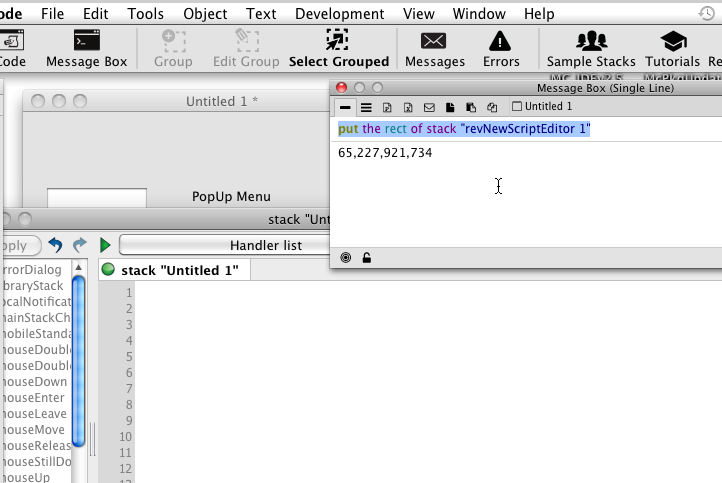This screenshot has width=722, height=483.
Task: Select mouseDown in the handler list
Action: (36, 382)
